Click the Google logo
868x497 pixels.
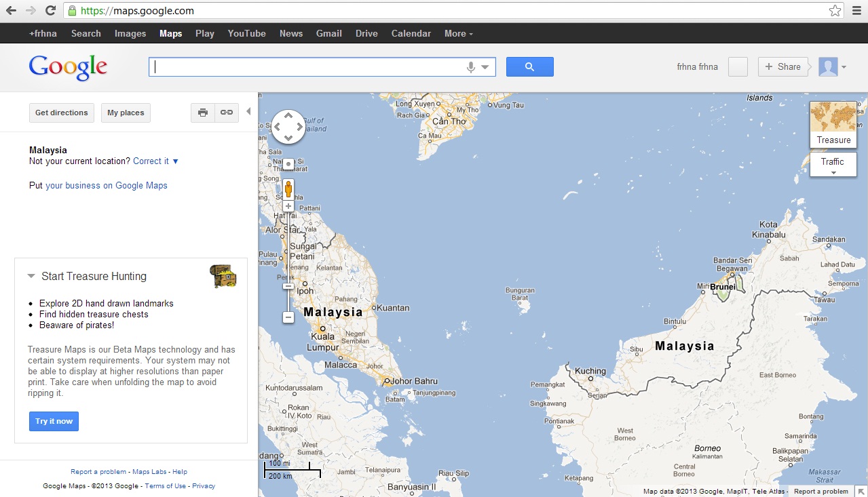(x=68, y=67)
